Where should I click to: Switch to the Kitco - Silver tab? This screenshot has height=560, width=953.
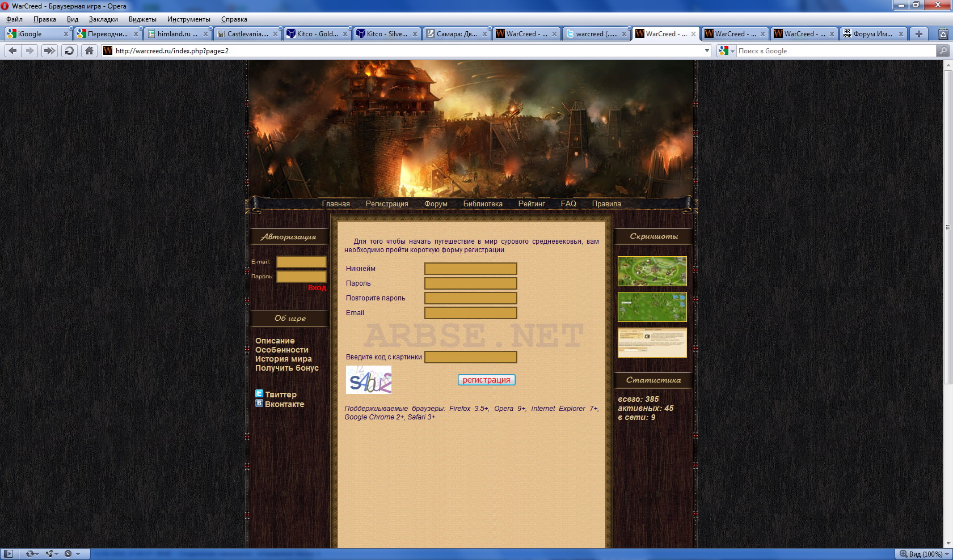coord(387,34)
